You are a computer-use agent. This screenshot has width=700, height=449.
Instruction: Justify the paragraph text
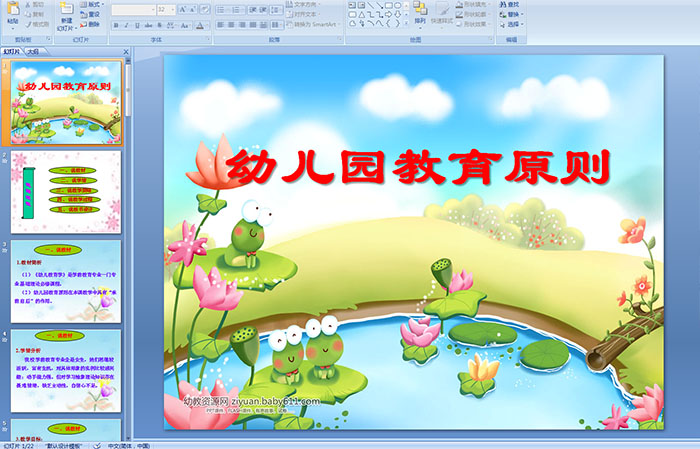tap(252, 25)
